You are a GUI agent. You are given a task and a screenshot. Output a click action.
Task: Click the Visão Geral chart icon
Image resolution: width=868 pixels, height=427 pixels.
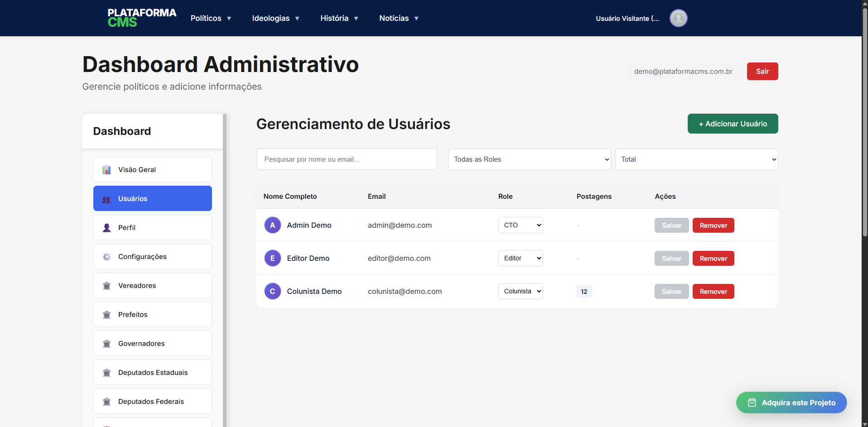point(106,170)
